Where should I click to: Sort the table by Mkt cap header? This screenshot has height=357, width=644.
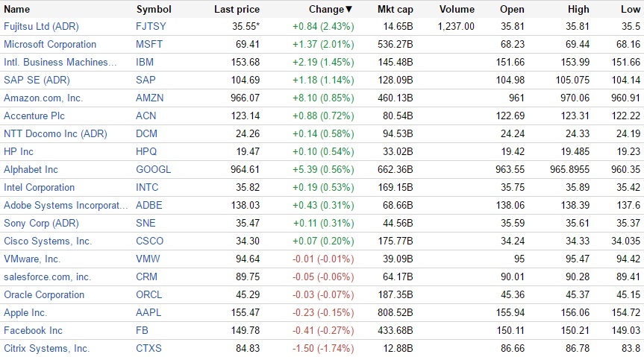395,9
